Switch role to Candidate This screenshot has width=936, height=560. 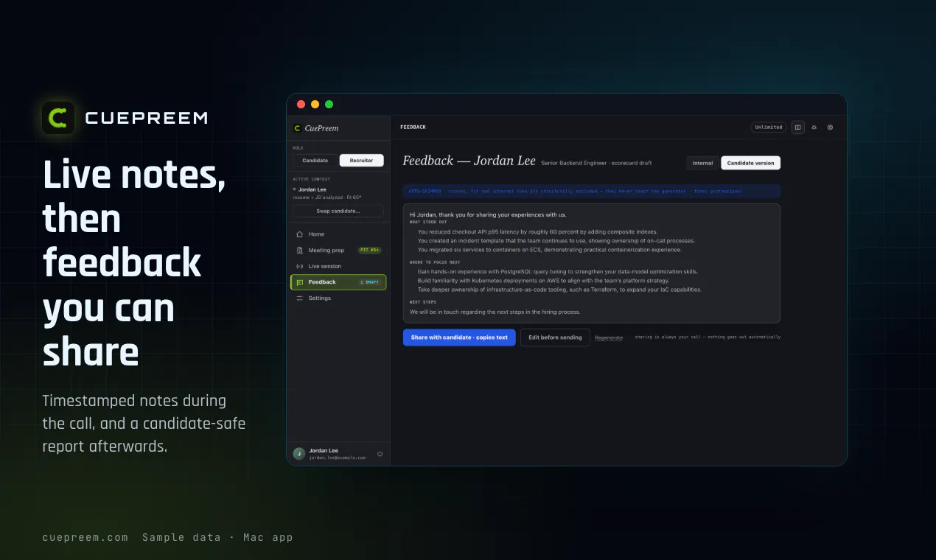pyautogui.click(x=315, y=161)
